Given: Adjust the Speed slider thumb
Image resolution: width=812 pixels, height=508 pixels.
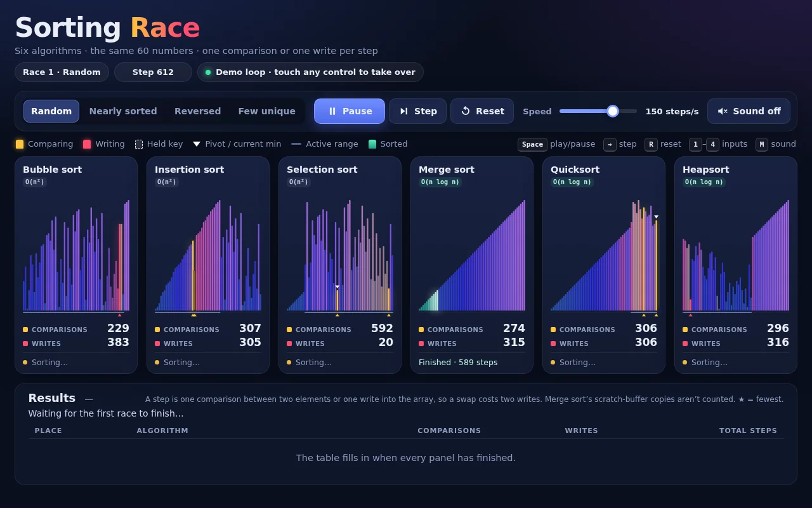Looking at the screenshot, I should click(613, 111).
